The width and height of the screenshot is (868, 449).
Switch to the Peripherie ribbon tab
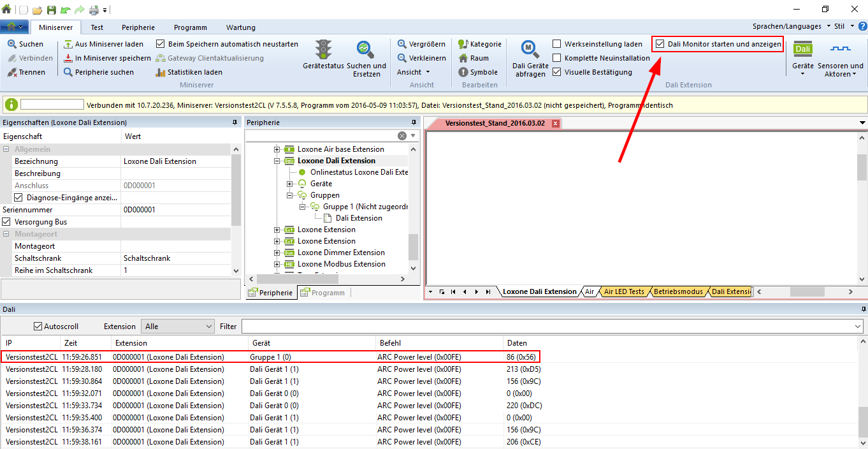coord(138,27)
